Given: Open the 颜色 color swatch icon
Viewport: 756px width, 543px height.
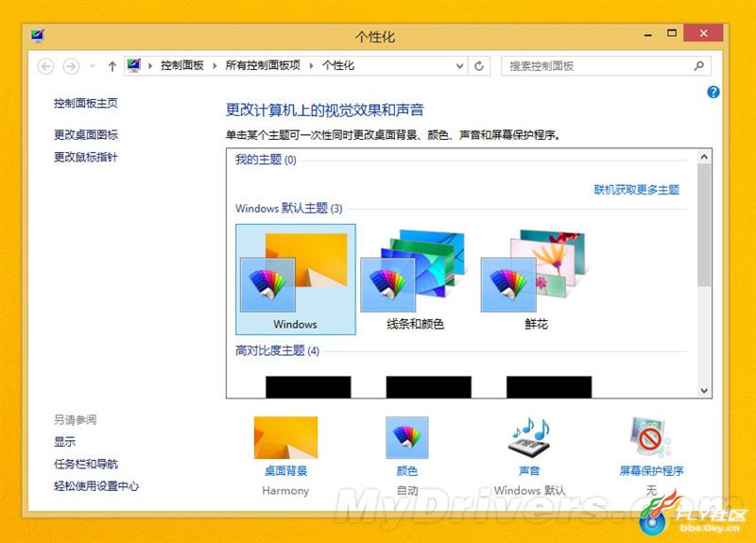Looking at the screenshot, I should 407,437.
